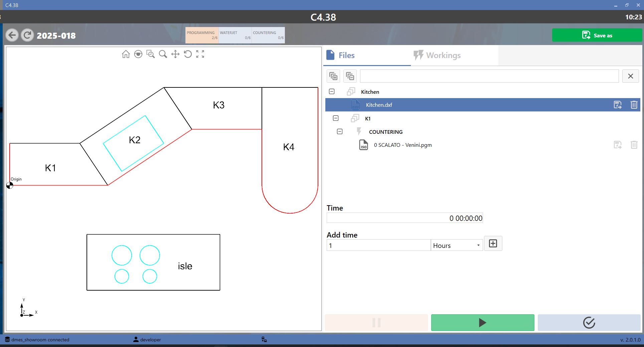644x347 pixels.
Task: Click the home view icon above drawing
Action: [x=126, y=54]
